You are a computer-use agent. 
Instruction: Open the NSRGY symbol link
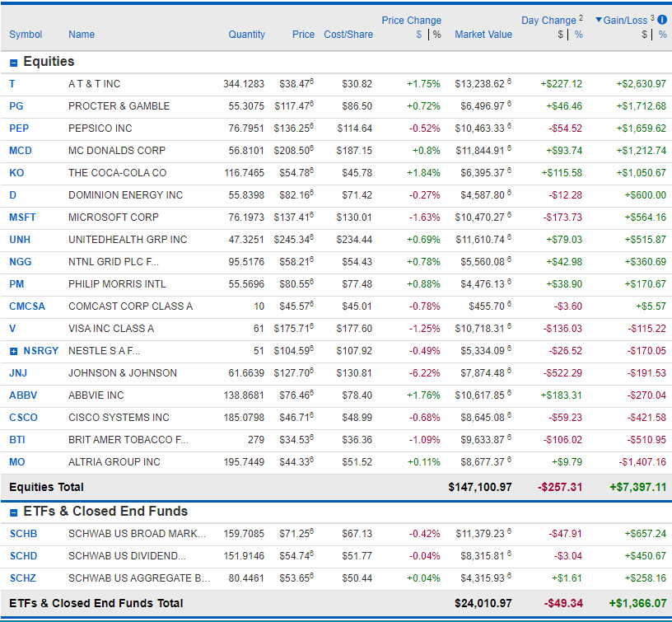(40, 351)
